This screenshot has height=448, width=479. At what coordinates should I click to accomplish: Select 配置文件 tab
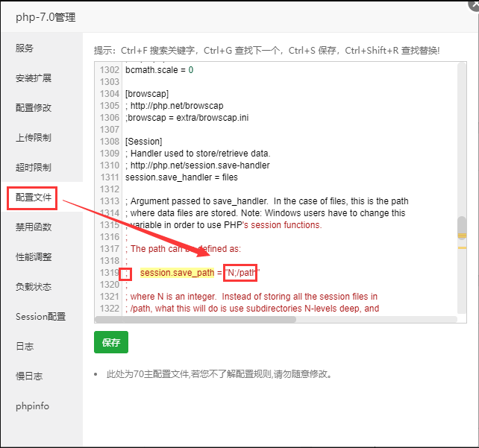click(34, 198)
